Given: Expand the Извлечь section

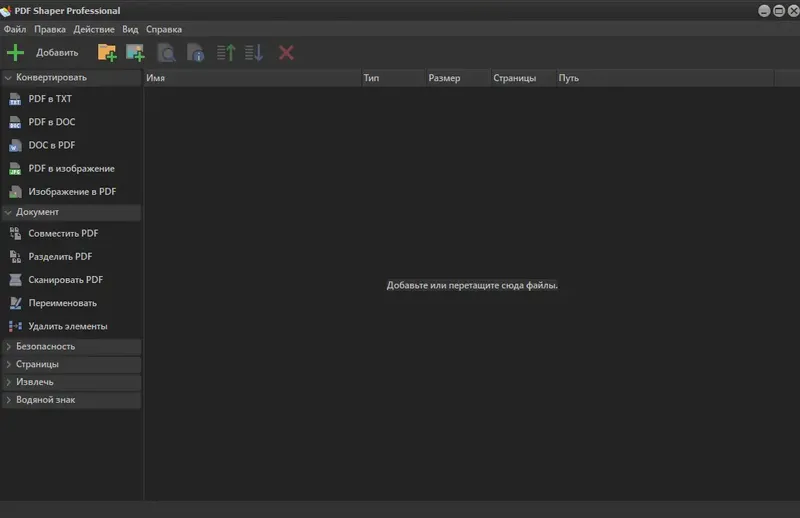Looking at the screenshot, I should pos(71,382).
